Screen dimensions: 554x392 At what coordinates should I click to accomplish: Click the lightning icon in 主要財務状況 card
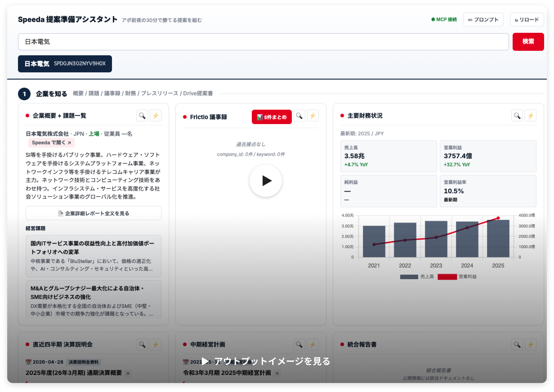pos(531,116)
